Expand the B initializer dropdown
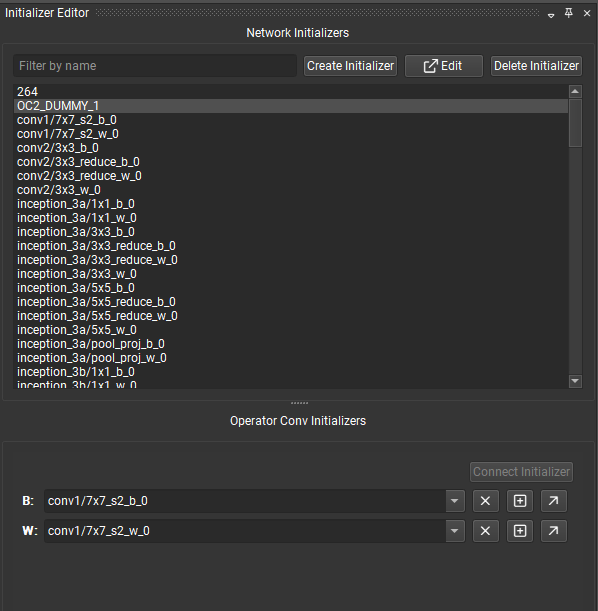Screen dimensions: 598x611 coord(455,501)
